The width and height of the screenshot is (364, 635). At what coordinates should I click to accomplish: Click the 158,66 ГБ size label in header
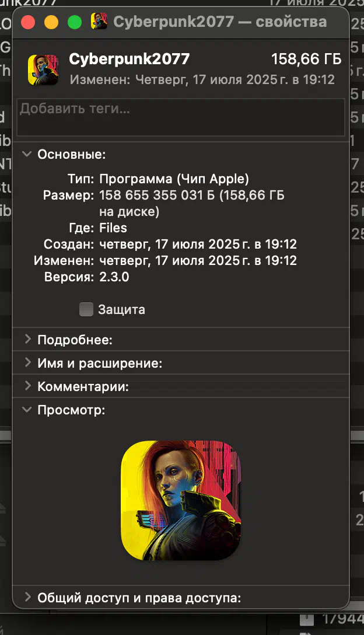pyautogui.click(x=306, y=59)
